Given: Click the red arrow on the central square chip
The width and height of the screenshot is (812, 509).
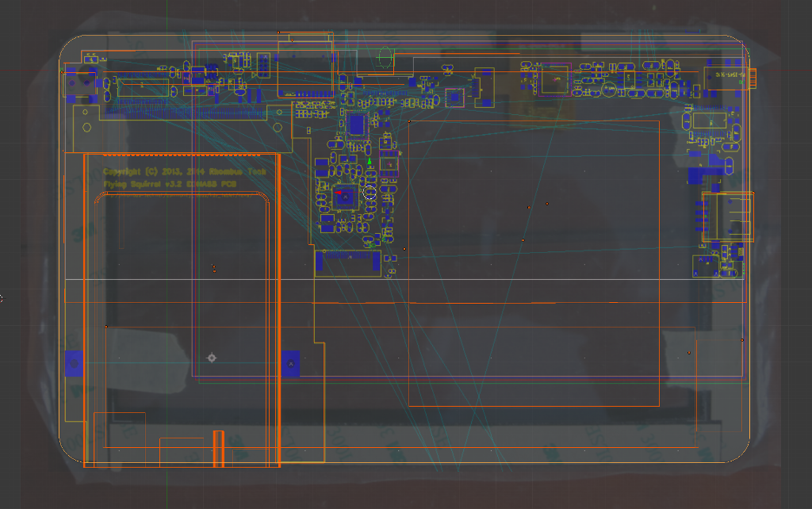Looking at the screenshot, I should 338,193.
